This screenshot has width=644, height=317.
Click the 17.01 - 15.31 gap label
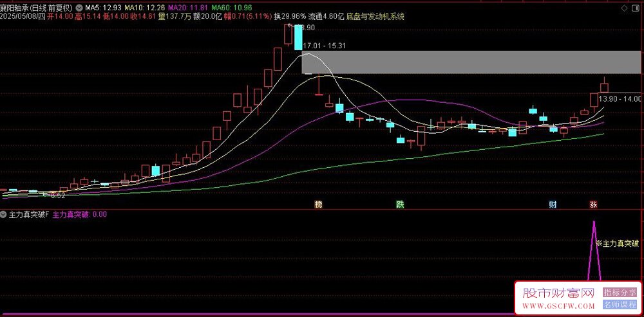click(325, 46)
